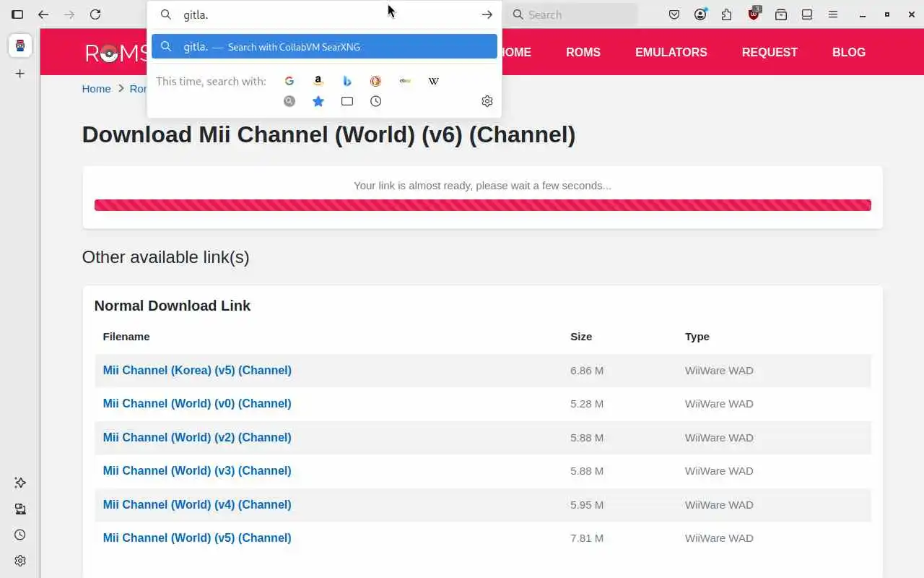This screenshot has height=578, width=924.
Task: Minimize the browser window
Action: [x=863, y=14]
